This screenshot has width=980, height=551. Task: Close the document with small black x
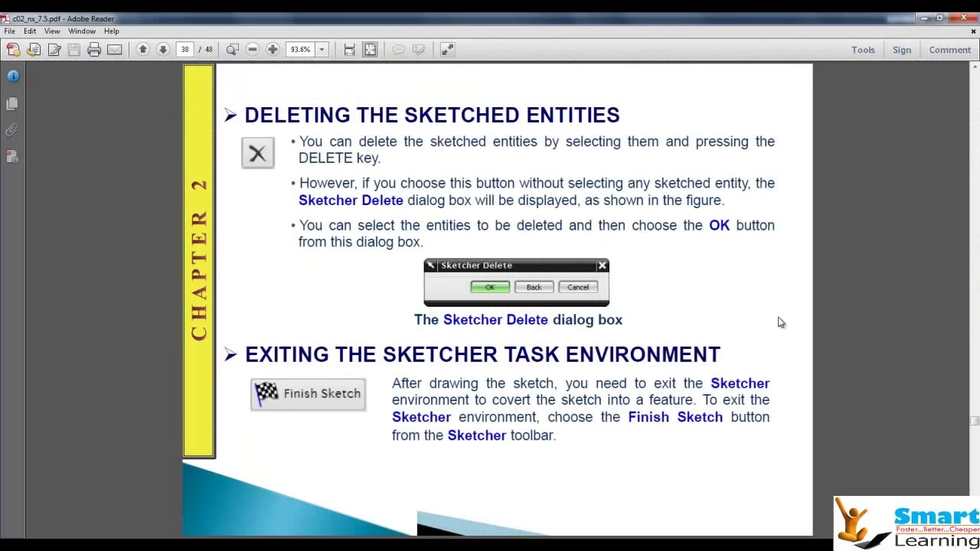[x=973, y=31]
